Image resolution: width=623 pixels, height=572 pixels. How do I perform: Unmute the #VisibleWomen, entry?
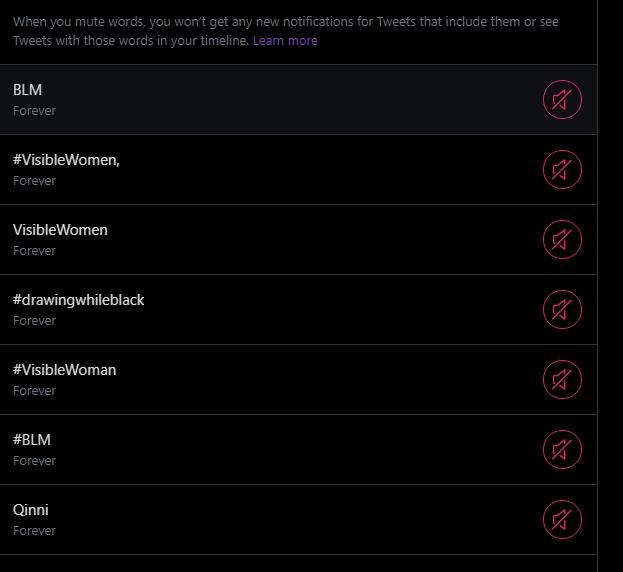[x=562, y=170]
